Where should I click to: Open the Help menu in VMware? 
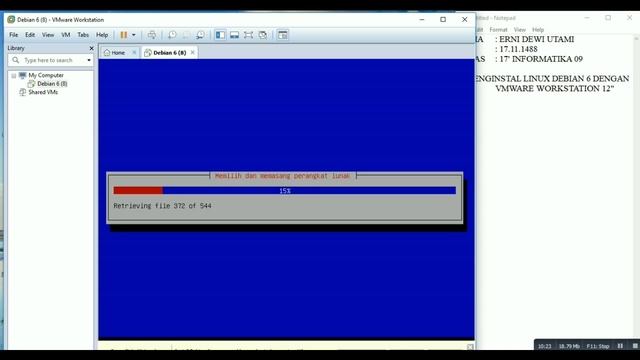[x=102, y=35]
